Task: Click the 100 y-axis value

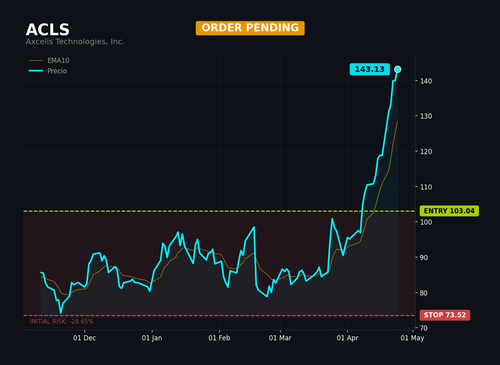Action: click(x=426, y=222)
